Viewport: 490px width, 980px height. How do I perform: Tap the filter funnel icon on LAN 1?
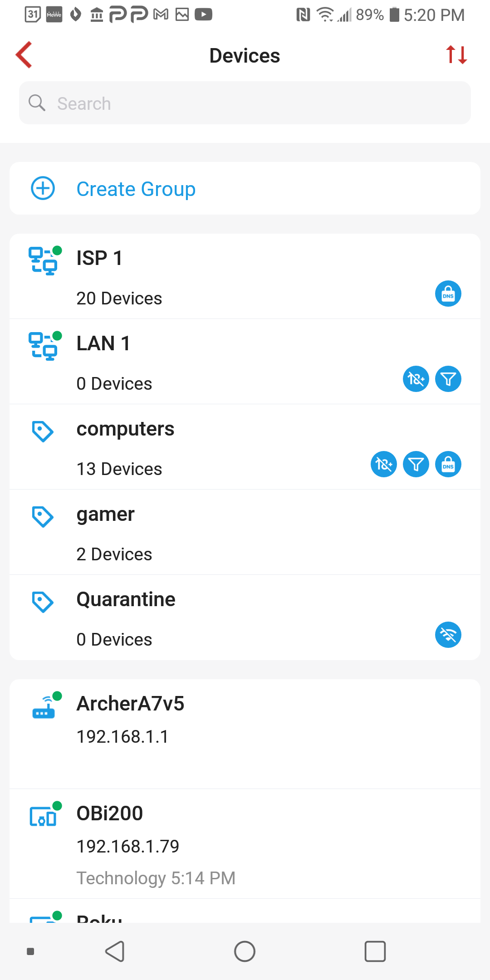448,379
